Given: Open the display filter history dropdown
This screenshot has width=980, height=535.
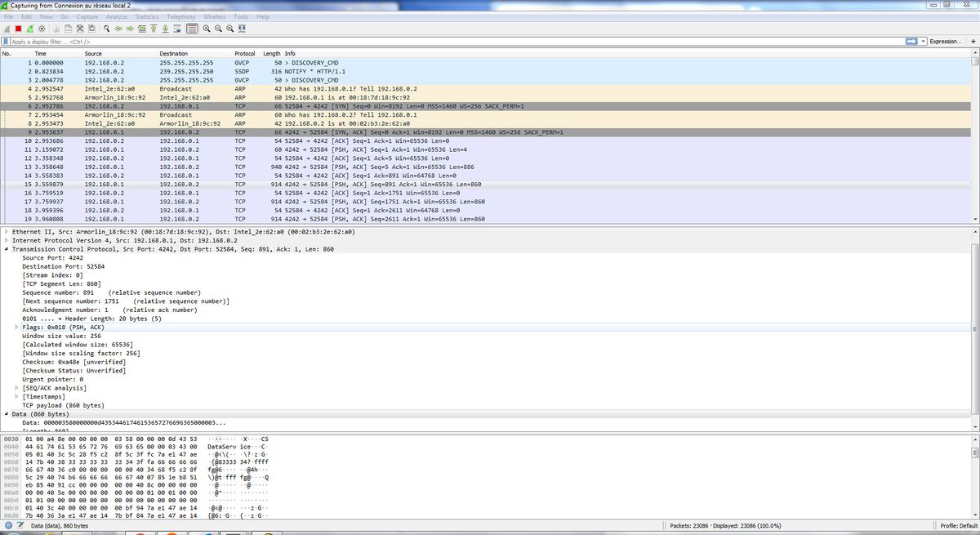Looking at the screenshot, I should click(x=924, y=41).
